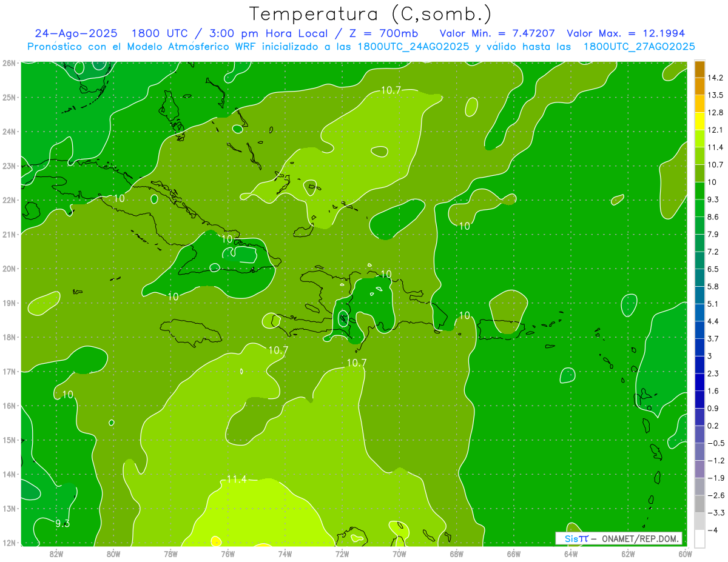This screenshot has width=728, height=562.
Task: Click the title 'Temperatura (C,somb.)'
Action: (x=371, y=14)
